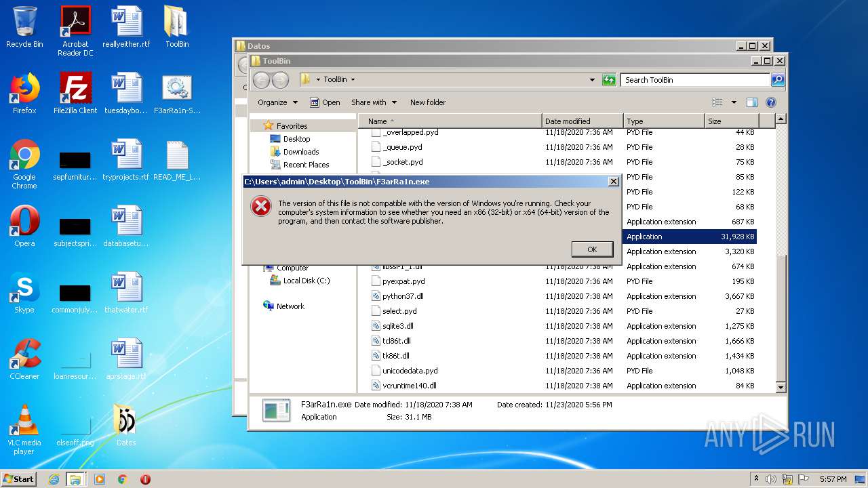Click the search magnifier icon in ToolBin

click(x=778, y=80)
